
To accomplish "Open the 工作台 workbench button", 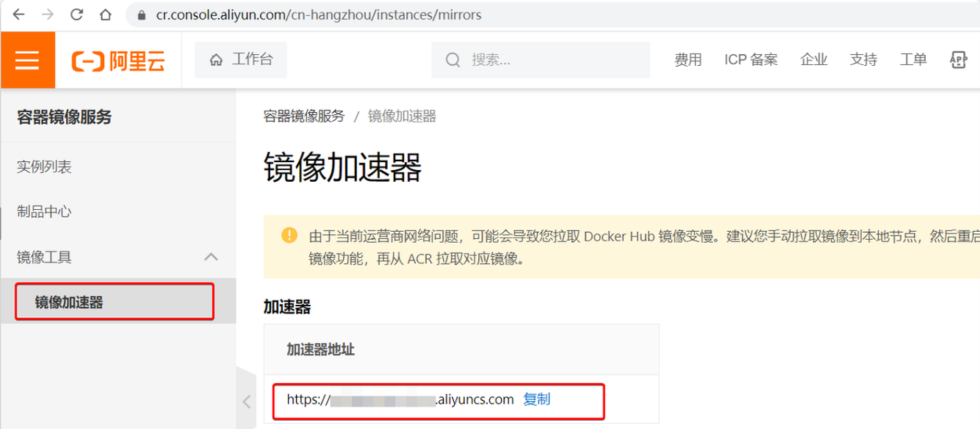I will 241,59.
